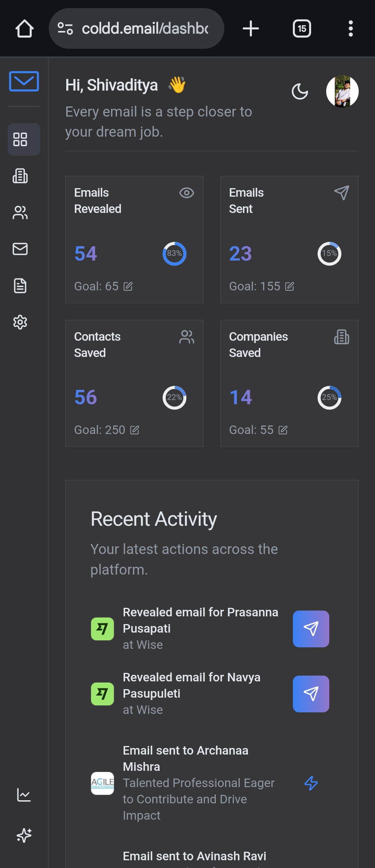Click the send toggle for Prasanna Pusapati
This screenshot has height=868, width=375.
(310, 629)
